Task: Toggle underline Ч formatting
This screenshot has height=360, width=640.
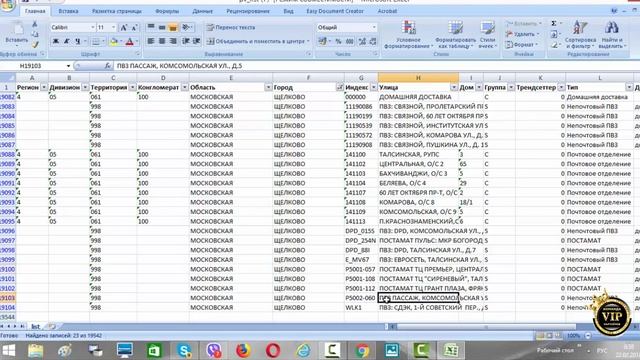Action: [x=77, y=41]
